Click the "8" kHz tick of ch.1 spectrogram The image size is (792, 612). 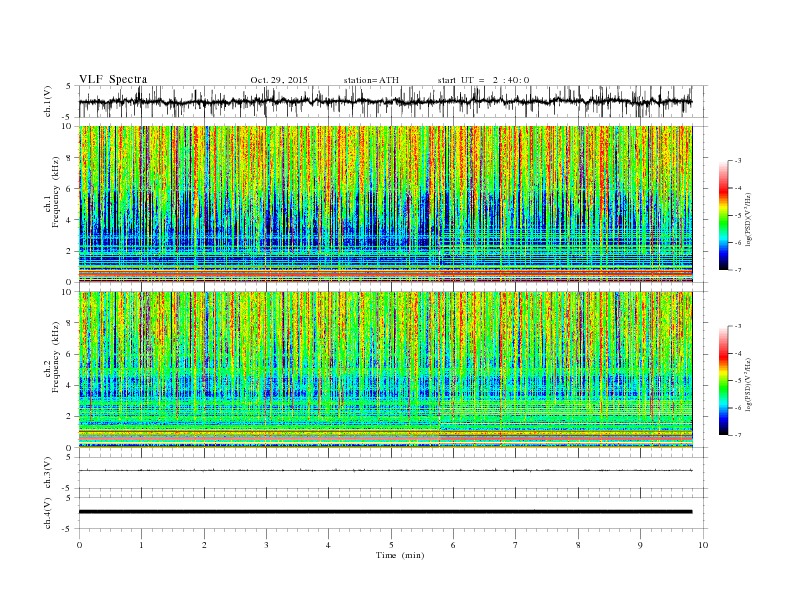coord(70,158)
